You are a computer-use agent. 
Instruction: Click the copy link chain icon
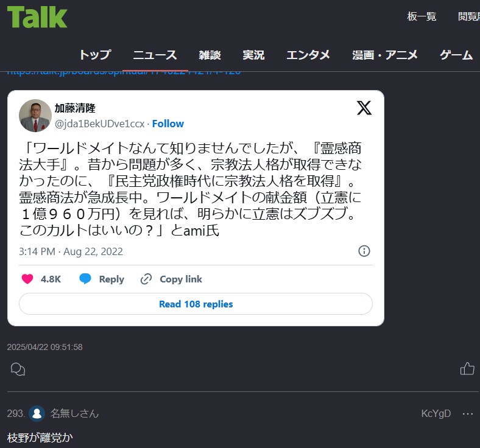pyautogui.click(x=146, y=279)
